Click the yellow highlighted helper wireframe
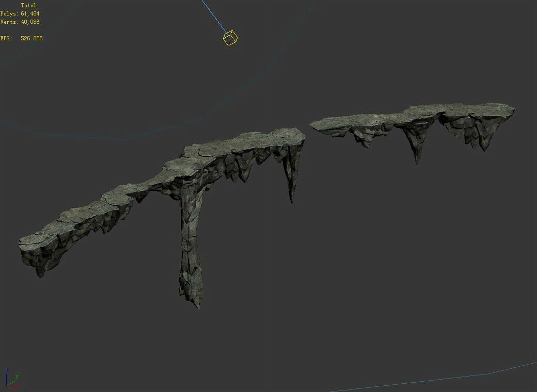 [x=230, y=38]
